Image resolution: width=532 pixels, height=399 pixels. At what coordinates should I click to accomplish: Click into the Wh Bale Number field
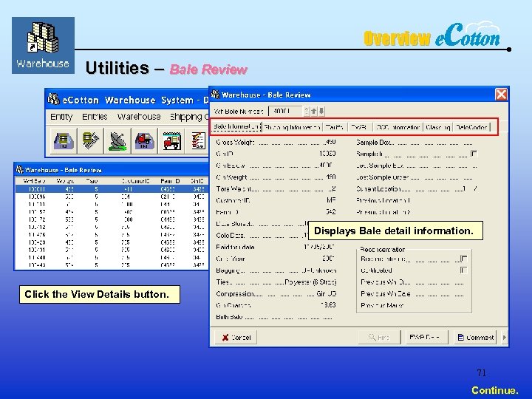pos(285,111)
